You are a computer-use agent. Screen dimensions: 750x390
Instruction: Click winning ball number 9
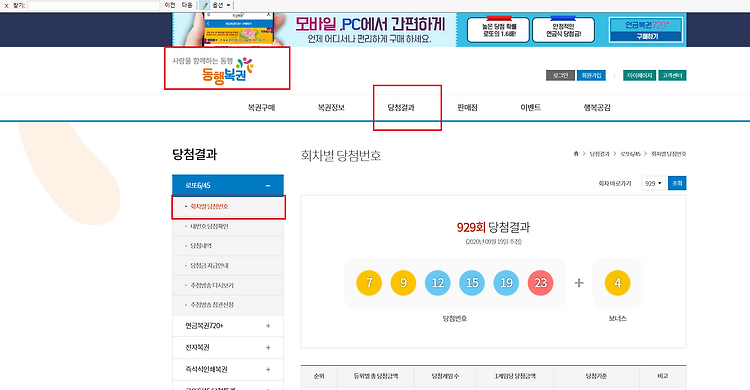pyautogui.click(x=403, y=283)
